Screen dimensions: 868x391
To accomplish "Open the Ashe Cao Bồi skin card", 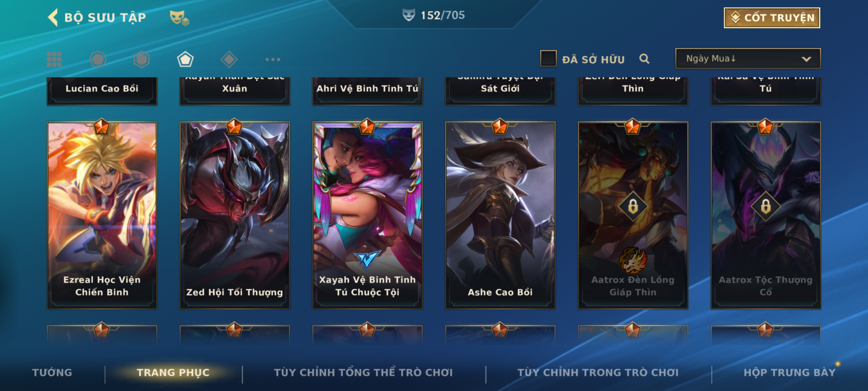I will (500, 215).
